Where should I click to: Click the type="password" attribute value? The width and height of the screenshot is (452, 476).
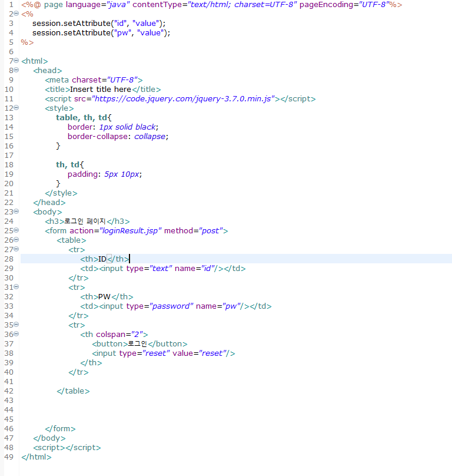tap(171, 306)
